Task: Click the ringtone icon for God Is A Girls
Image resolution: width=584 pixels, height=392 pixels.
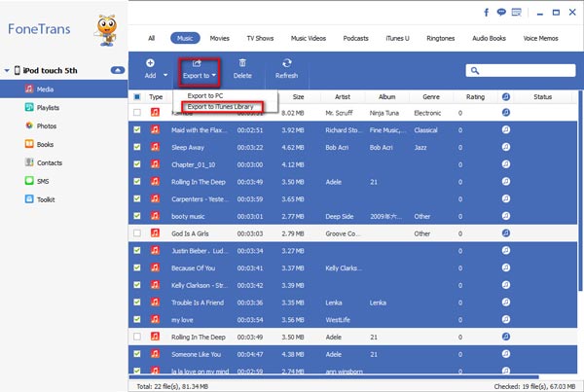Action: point(506,233)
